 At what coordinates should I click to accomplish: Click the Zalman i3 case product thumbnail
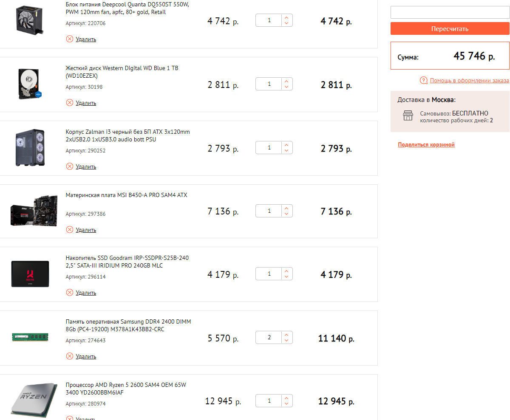tap(29, 147)
